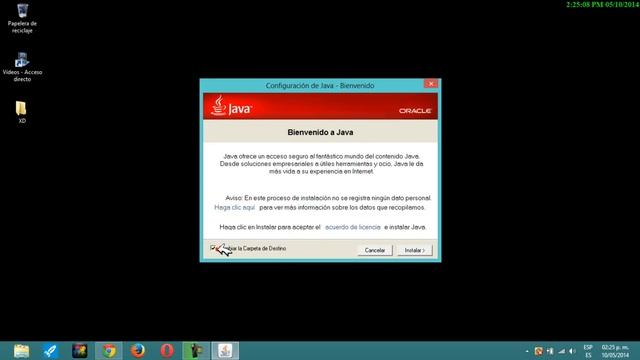Click the Cancelar button

coord(375,250)
